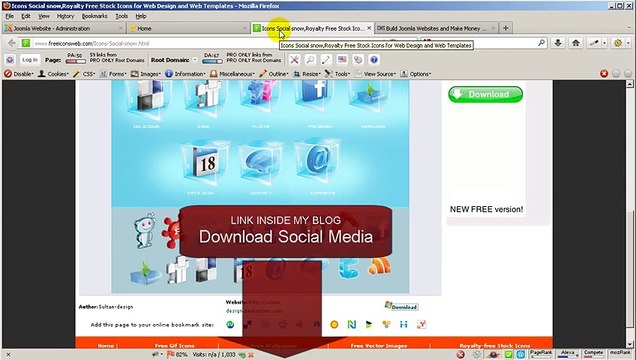Open the File menu
The width and height of the screenshot is (636, 360).
10,16
